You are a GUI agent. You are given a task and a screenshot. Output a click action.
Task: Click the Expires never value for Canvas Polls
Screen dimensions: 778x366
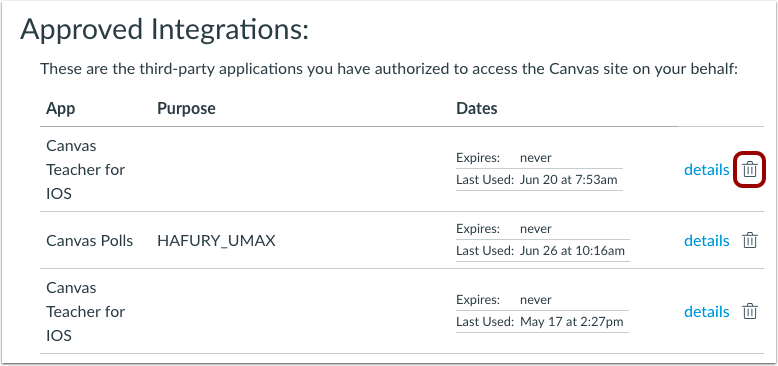pyautogui.click(x=535, y=229)
